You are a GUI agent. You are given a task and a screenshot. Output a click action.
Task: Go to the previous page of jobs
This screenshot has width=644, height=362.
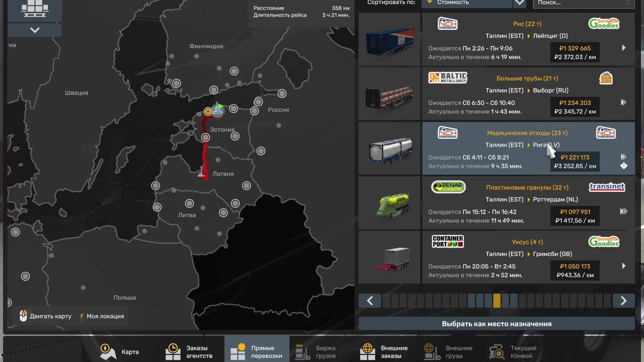370,301
